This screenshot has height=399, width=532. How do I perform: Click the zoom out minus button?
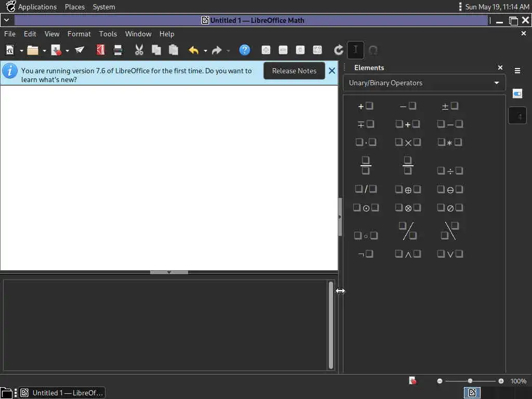(440, 381)
